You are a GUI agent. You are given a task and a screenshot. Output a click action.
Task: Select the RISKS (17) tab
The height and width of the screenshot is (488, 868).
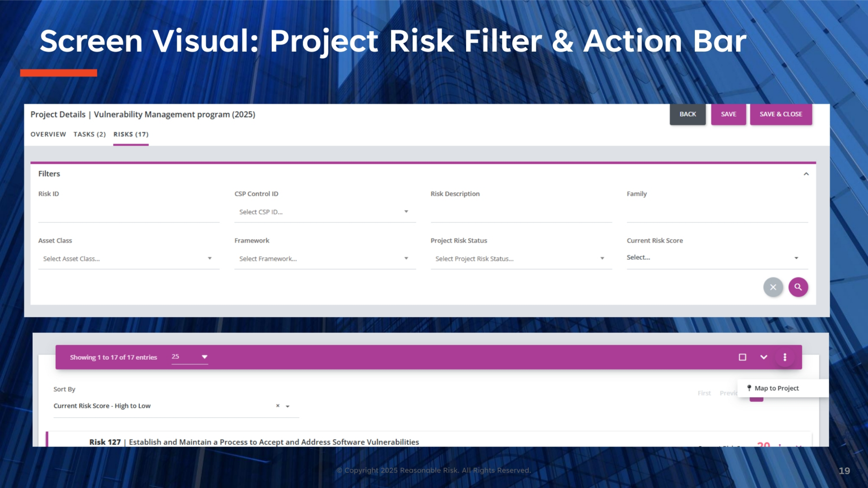[131, 134]
